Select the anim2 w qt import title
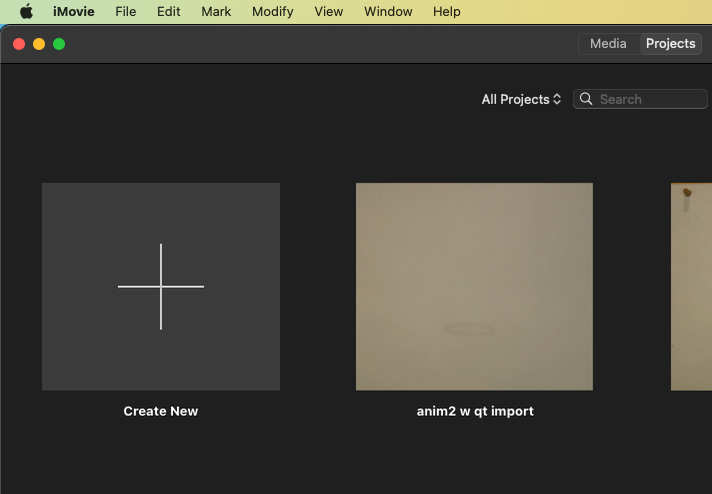 coord(475,411)
